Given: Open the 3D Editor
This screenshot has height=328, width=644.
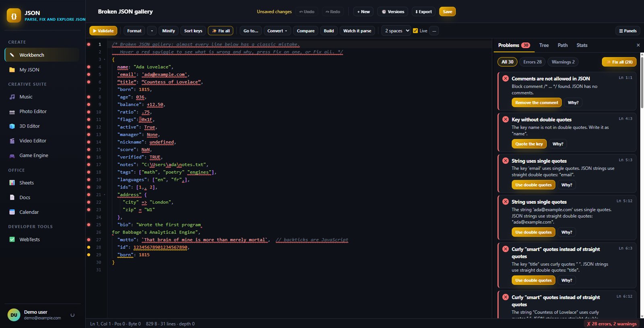Looking at the screenshot, I should tap(42, 126).
